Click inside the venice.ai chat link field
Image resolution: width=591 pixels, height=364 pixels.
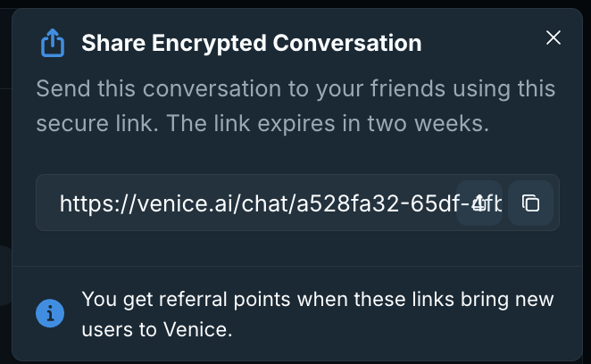click(x=297, y=203)
